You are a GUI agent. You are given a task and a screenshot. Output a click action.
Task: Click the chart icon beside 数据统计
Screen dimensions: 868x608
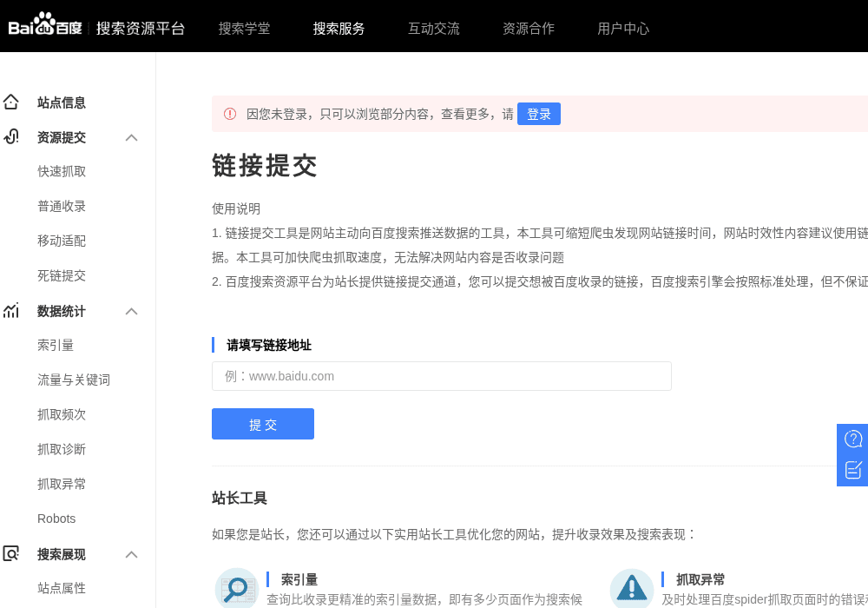(11, 311)
